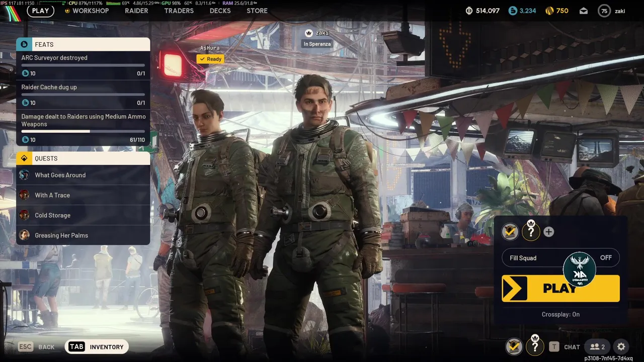The image size is (644, 362).
Task: Click the Medium Ammo feat progress bar
Action: 83,131
